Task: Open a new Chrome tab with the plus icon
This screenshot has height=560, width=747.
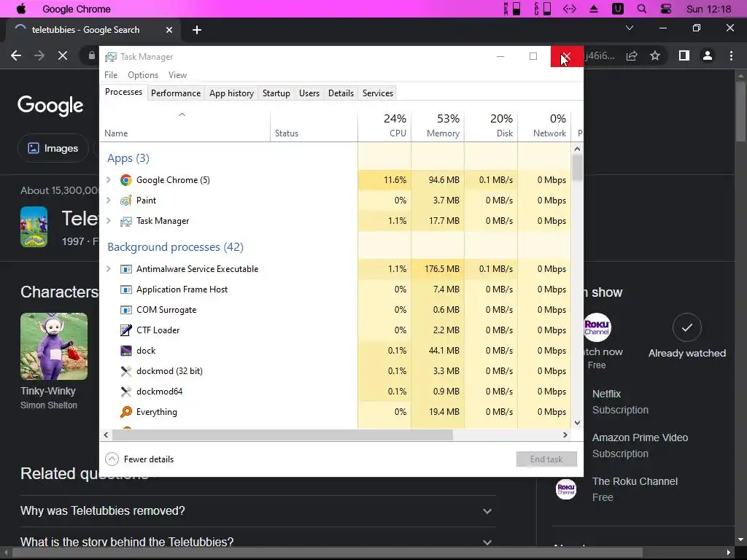Action: (197, 30)
